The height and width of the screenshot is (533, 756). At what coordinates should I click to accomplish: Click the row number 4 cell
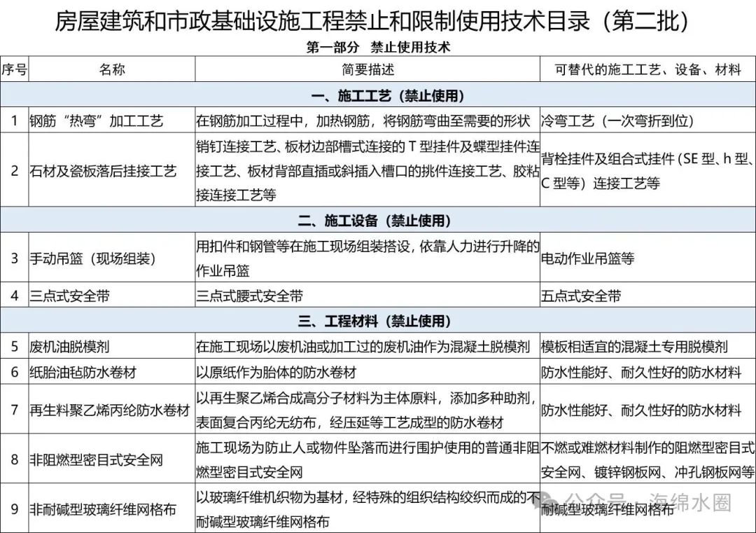pyautogui.click(x=15, y=296)
